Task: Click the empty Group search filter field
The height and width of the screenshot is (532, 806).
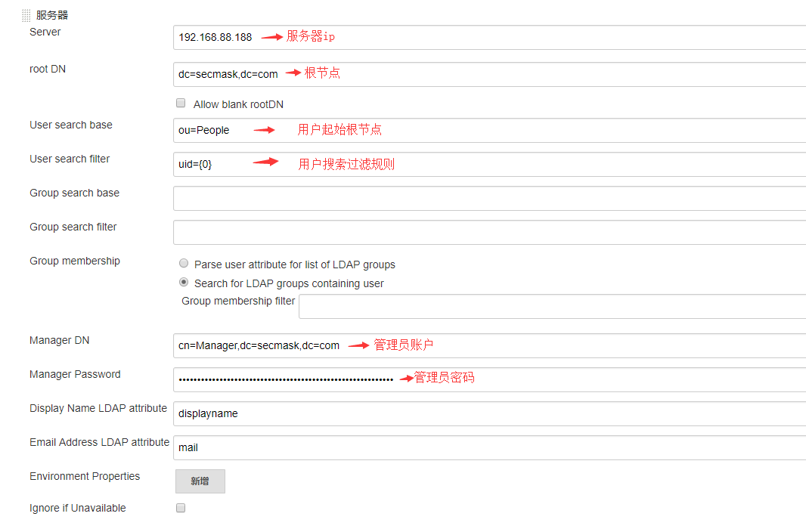Action: (x=454, y=232)
